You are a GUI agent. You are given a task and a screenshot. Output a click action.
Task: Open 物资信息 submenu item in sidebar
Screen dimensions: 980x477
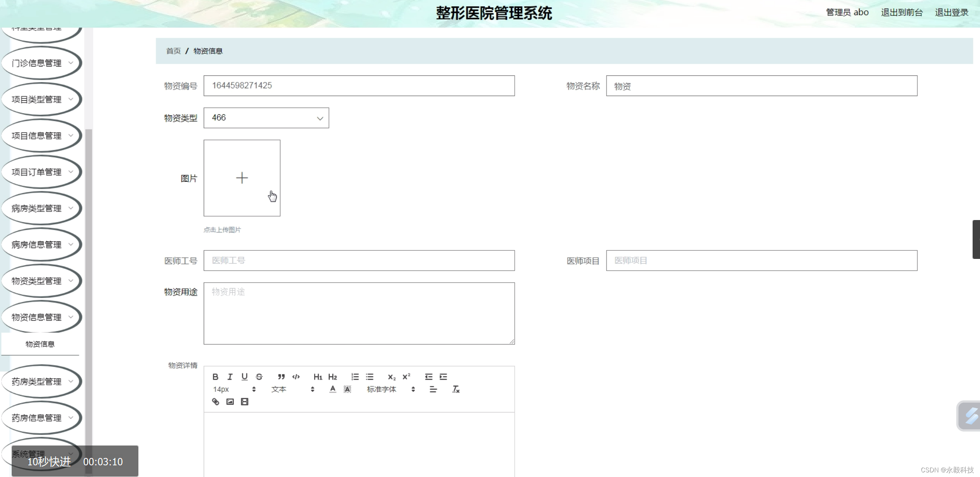tap(40, 344)
